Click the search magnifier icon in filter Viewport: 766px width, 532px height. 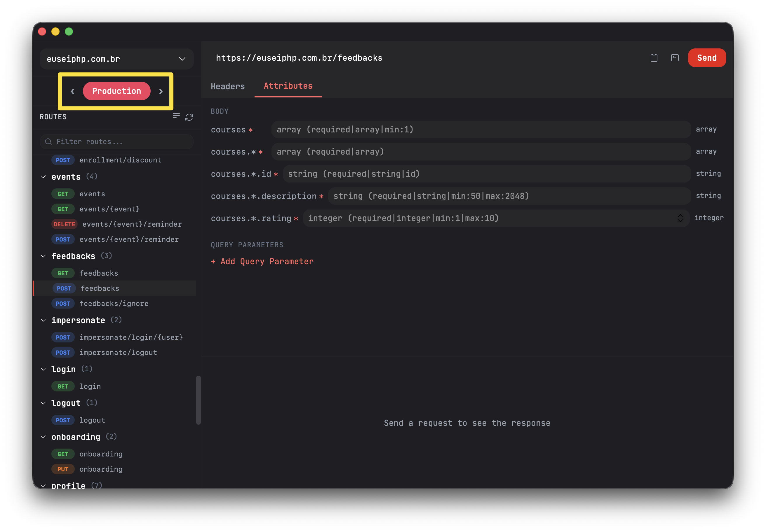coord(48,142)
